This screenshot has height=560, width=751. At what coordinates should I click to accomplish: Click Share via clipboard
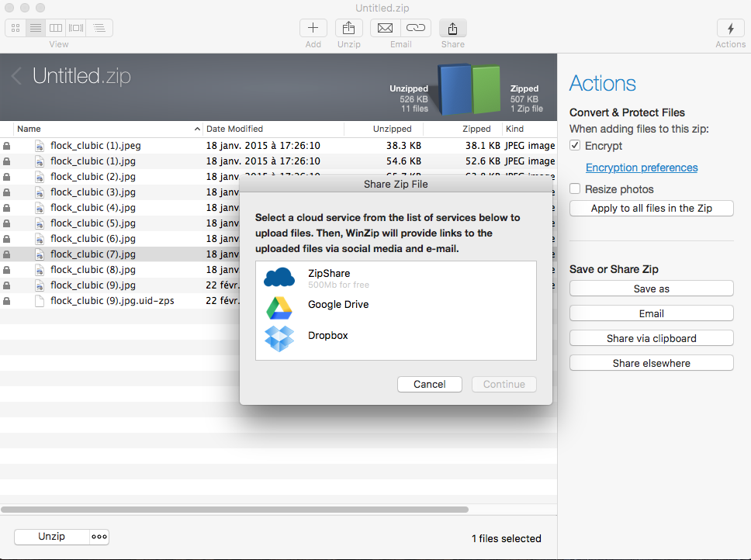[651, 337]
